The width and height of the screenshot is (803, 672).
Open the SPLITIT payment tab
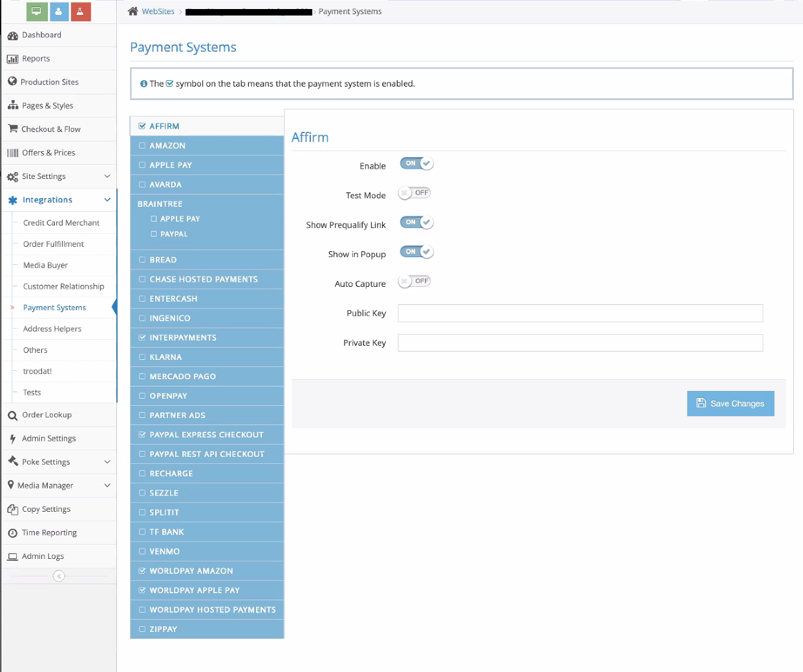(207, 512)
